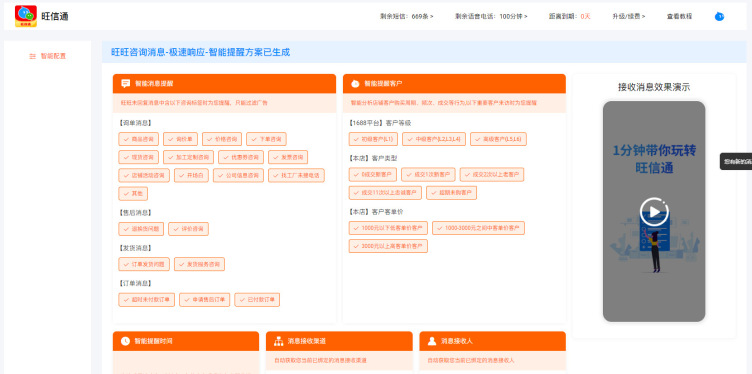Toggle the 退换货问题 tag
Image resolution: width=752 pixels, height=374 pixels.
coord(141,229)
